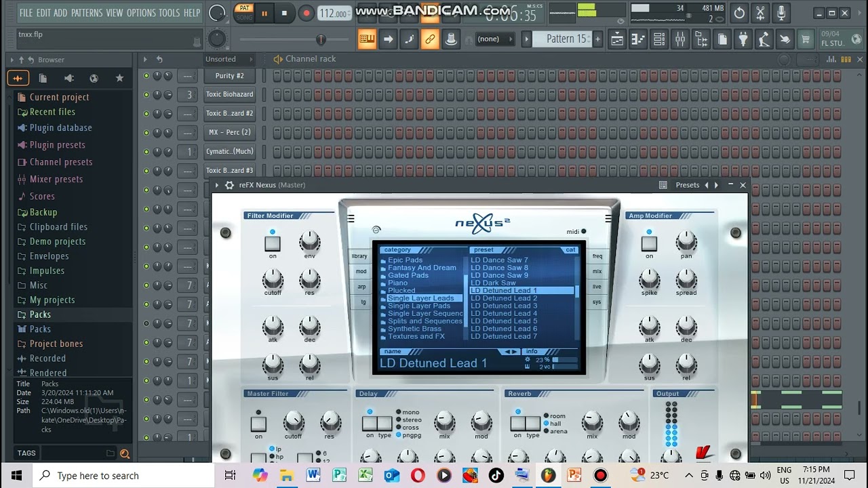Image resolution: width=868 pixels, height=488 pixels.
Task: Open File Explorer from the taskbar
Action: click(x=287, y=475)
